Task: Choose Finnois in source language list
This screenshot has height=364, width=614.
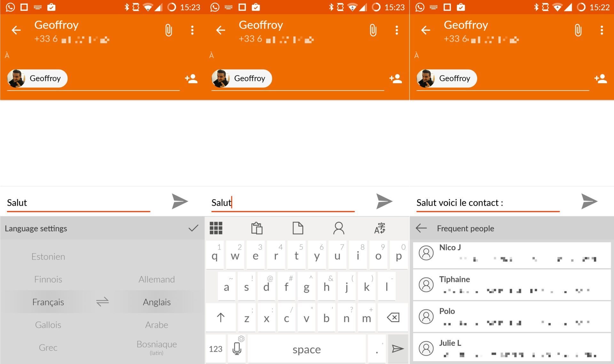Action: pos(48,279)
